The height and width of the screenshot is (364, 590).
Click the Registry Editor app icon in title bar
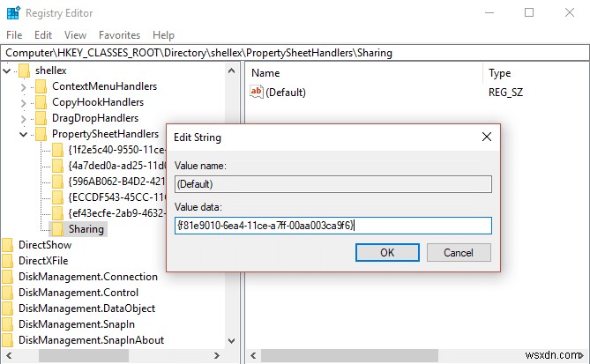tap(14, 13)
